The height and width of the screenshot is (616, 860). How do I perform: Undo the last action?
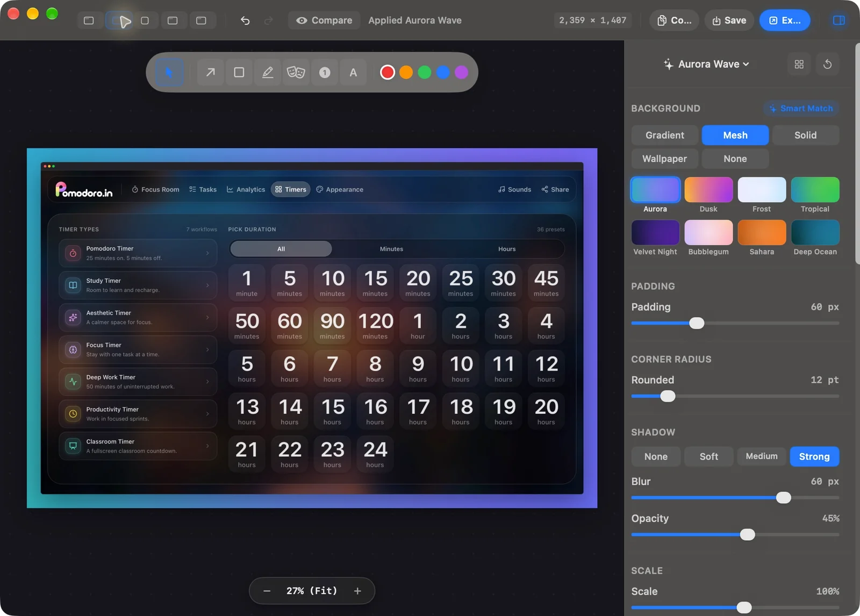coord(245,20)
